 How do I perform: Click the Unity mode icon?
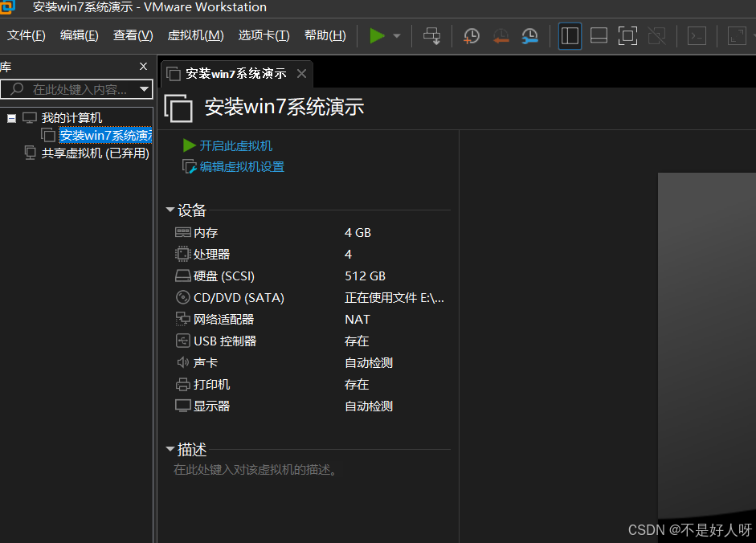(x=656, y=35)
